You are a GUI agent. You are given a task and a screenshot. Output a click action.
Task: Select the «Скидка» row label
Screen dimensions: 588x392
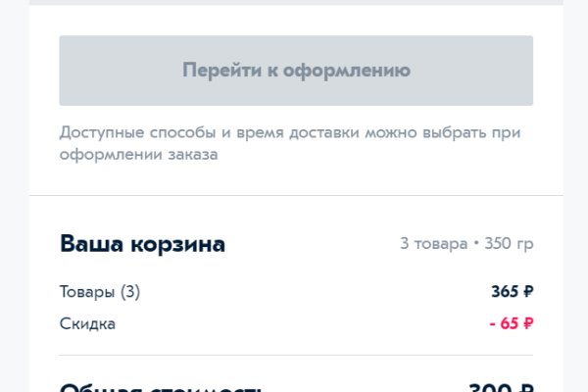tap(87, 323)
